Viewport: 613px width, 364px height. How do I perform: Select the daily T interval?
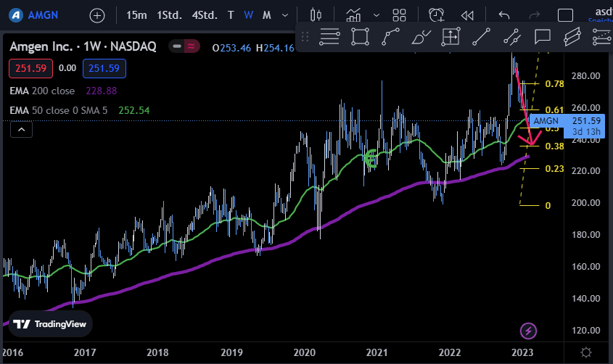(x=231, y=15)
